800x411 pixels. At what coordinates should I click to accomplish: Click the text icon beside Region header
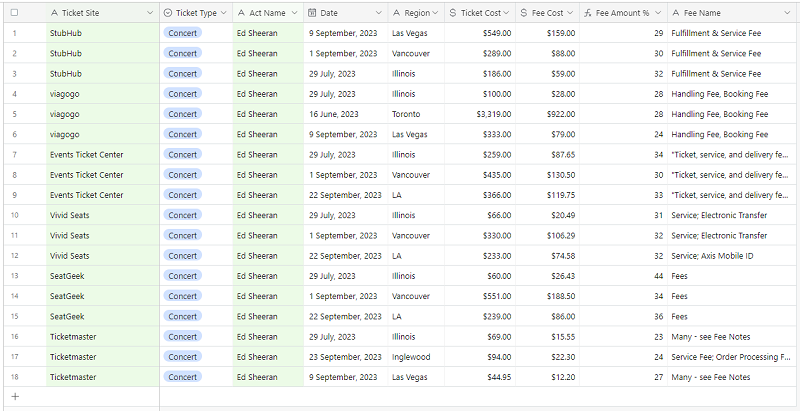[x=396, y=13]
